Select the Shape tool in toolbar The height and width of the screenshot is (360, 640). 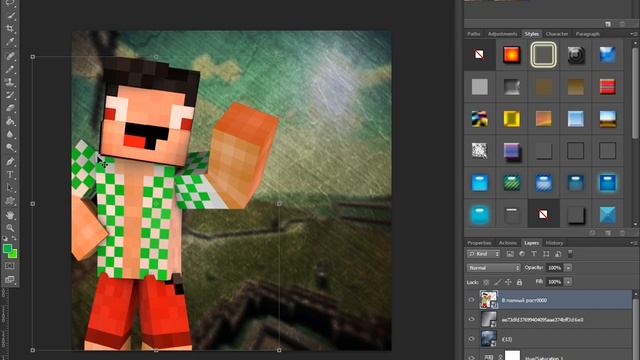[10, 201]
